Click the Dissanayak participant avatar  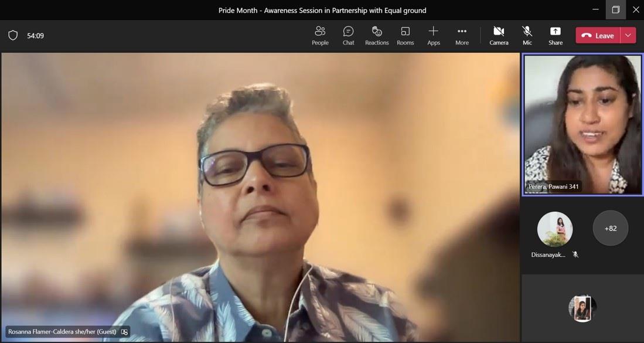pos(554,229)
